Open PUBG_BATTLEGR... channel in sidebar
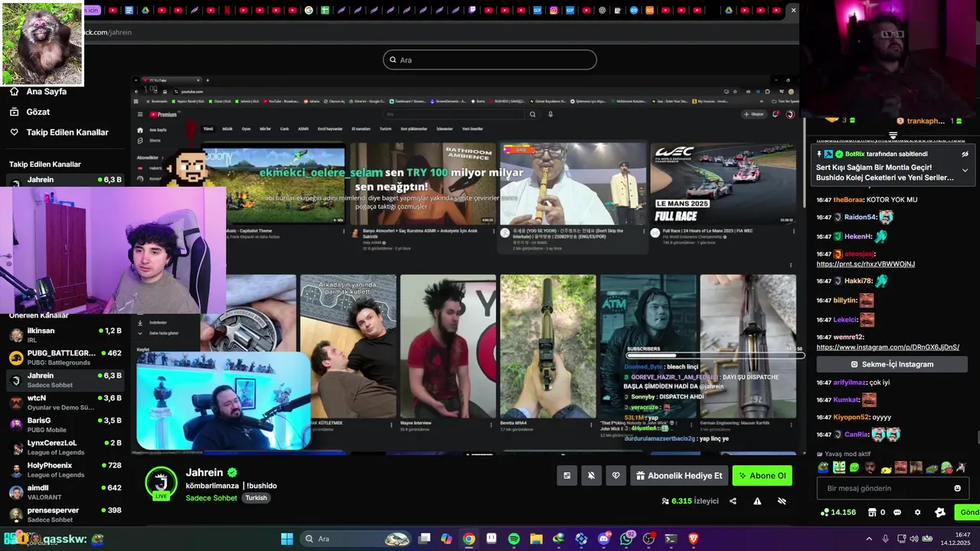 (65, 357)
